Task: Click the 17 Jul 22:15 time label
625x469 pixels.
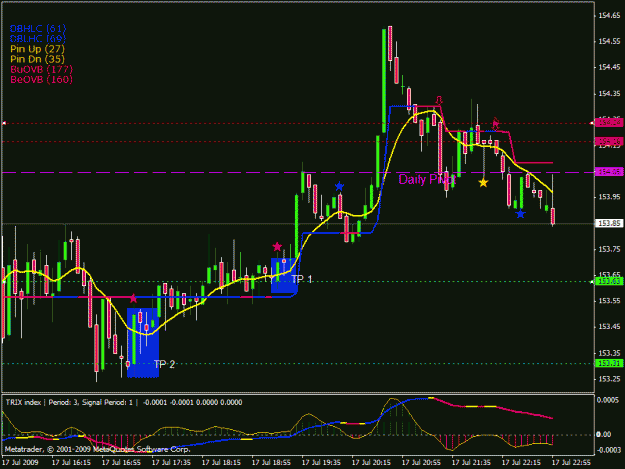Action: [x=521, y=463]
